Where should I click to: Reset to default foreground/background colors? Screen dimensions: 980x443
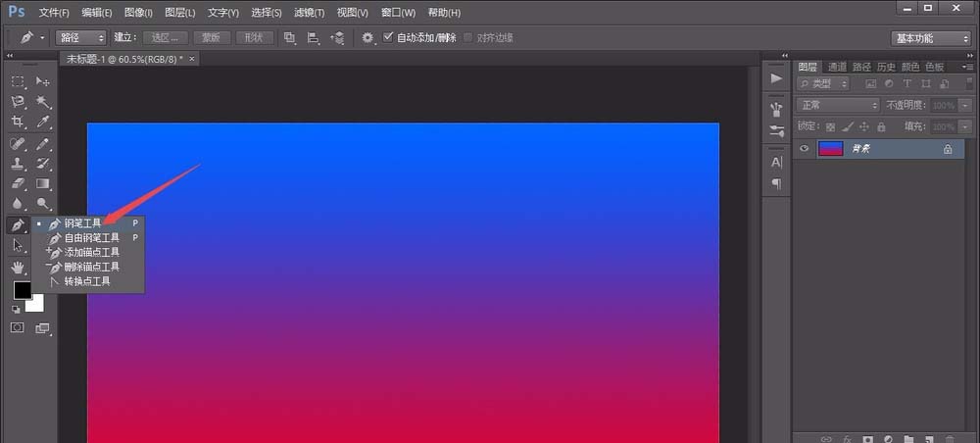coord(17,310)
